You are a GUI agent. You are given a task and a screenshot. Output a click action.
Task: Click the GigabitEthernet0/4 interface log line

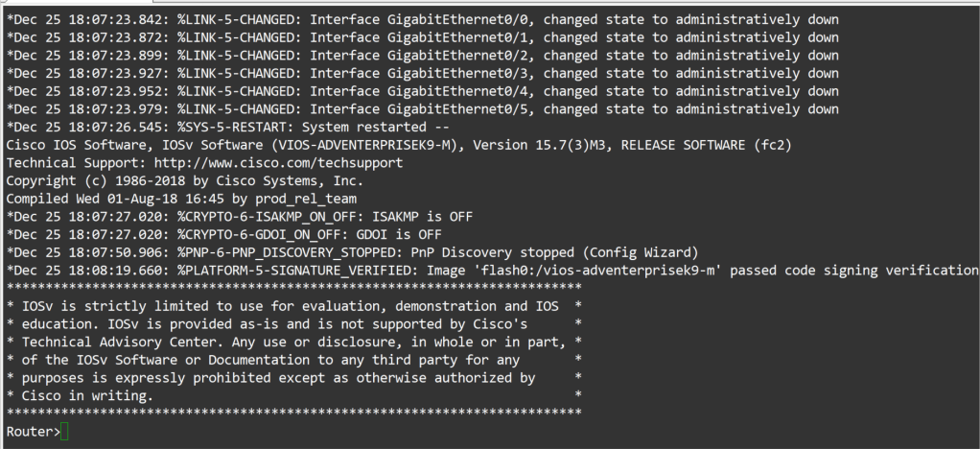[x=422, y=91]
